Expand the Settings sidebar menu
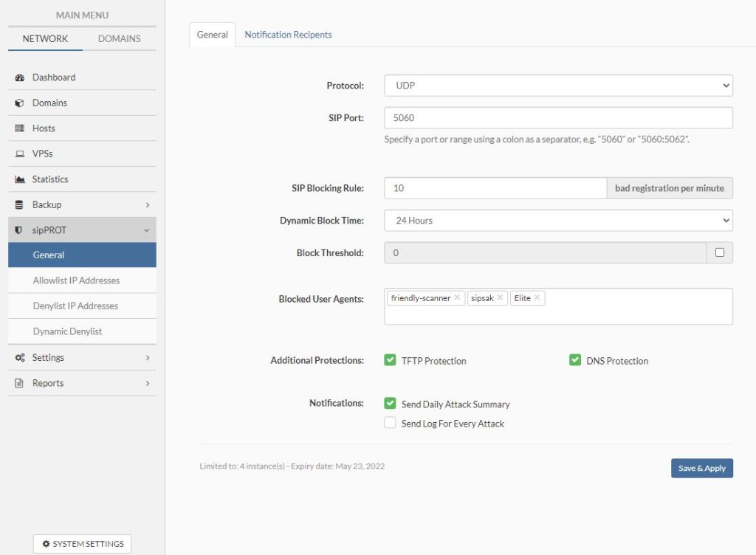This screenshot has height=555, width=756. [82, 357]
